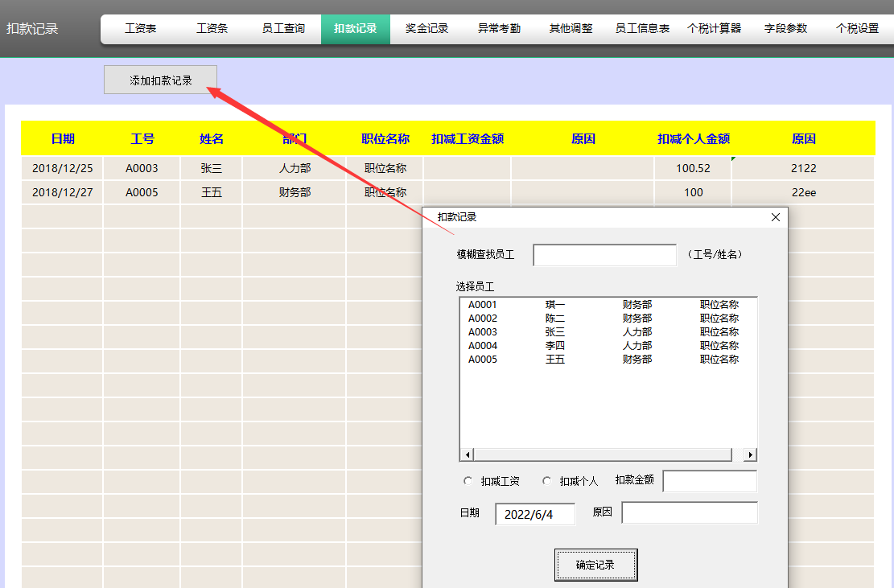Open the 个税计算器 tab
This screenshot has height=588, width=894.
point(713,27)
